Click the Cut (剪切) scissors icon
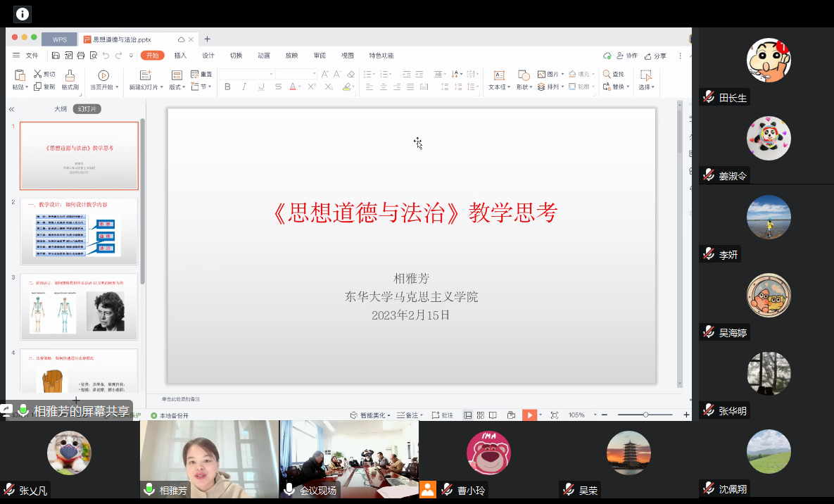Viewport: 834px width, 504px height. point(38,74)
